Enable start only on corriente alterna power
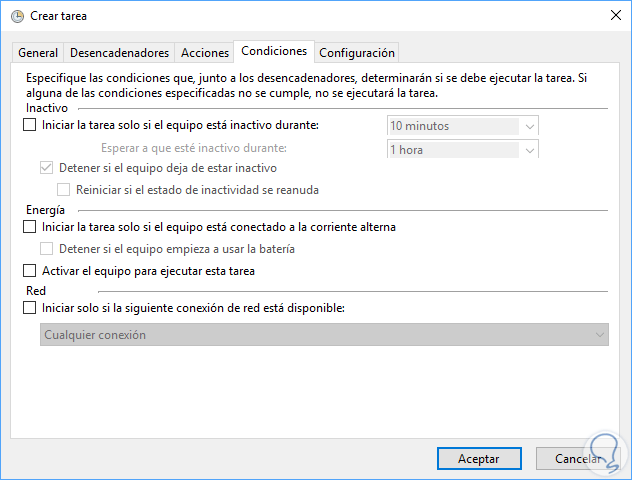 pos(29,227)
